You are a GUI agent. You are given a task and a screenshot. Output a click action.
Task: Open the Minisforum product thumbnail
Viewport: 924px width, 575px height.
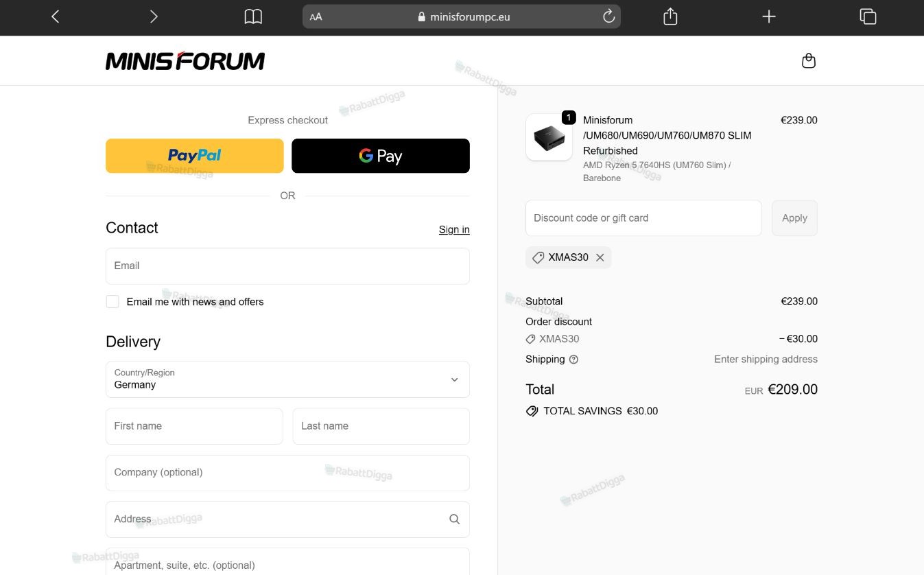pyautogui.click(x=549, y=137)
